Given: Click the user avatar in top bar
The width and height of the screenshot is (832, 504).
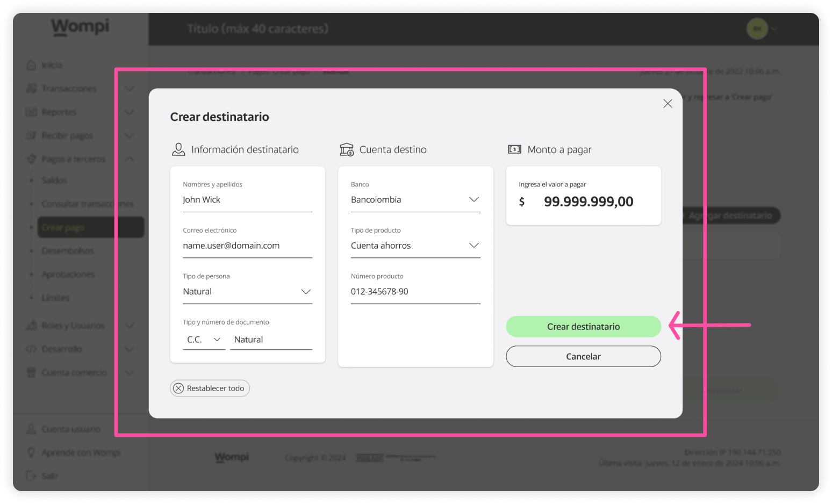Looking at the screenshot, I should click(757, 29).
